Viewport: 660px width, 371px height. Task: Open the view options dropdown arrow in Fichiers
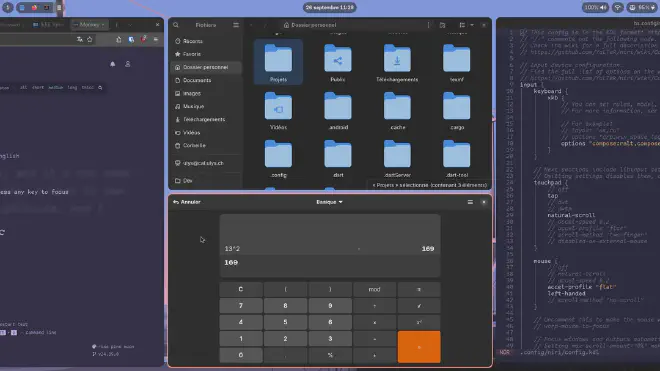pos(472,25)
